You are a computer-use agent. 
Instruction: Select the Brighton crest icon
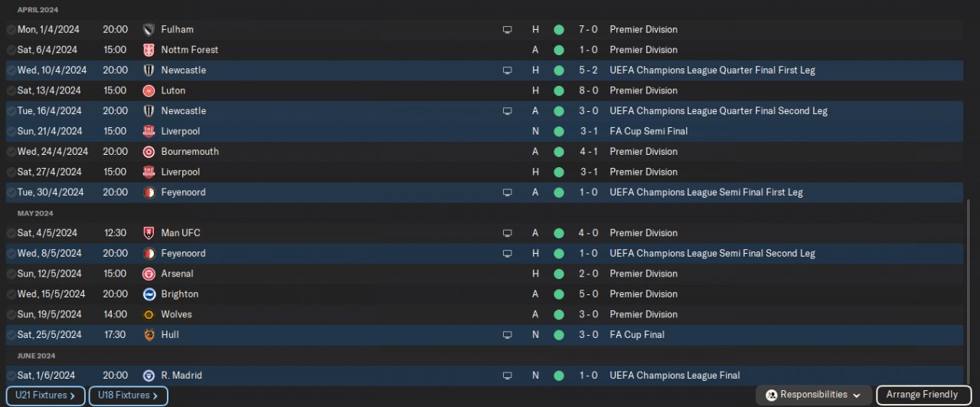[x=149, y=294]
